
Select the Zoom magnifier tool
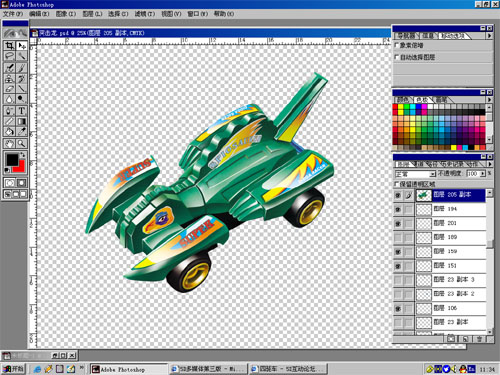[21, 144]
